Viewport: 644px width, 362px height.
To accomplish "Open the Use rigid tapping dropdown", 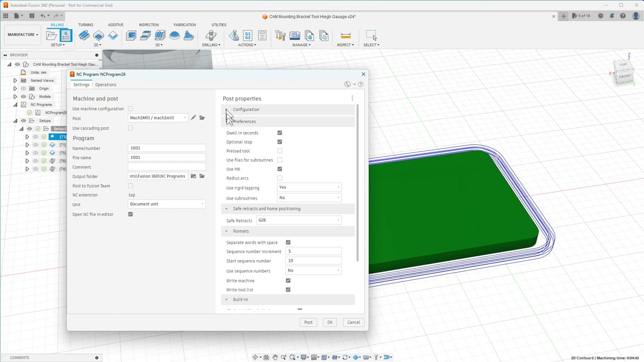I will click(309, 188).
